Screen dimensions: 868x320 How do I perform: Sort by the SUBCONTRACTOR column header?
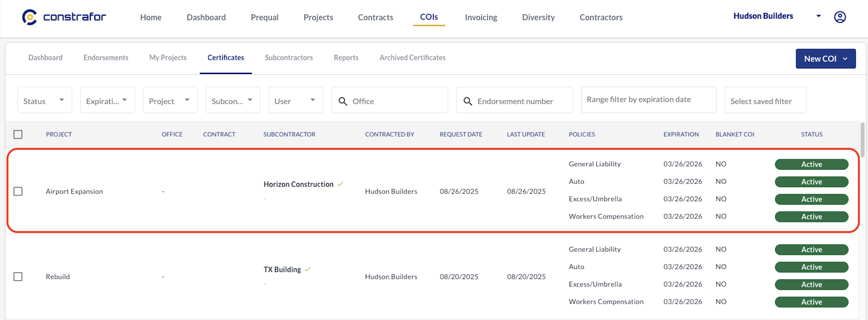point(289,134)
